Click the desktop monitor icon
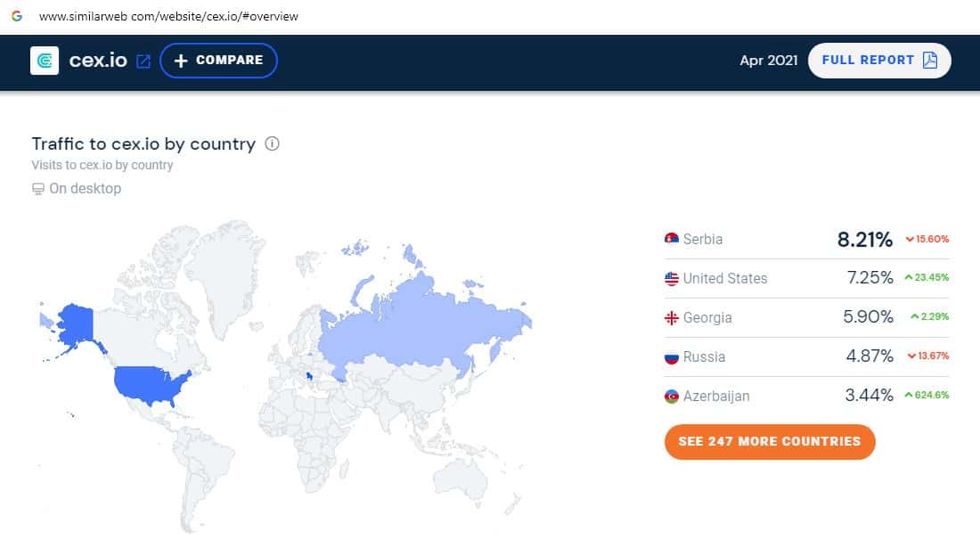This screenshot has height=549, width=980. tap(38, 189)
